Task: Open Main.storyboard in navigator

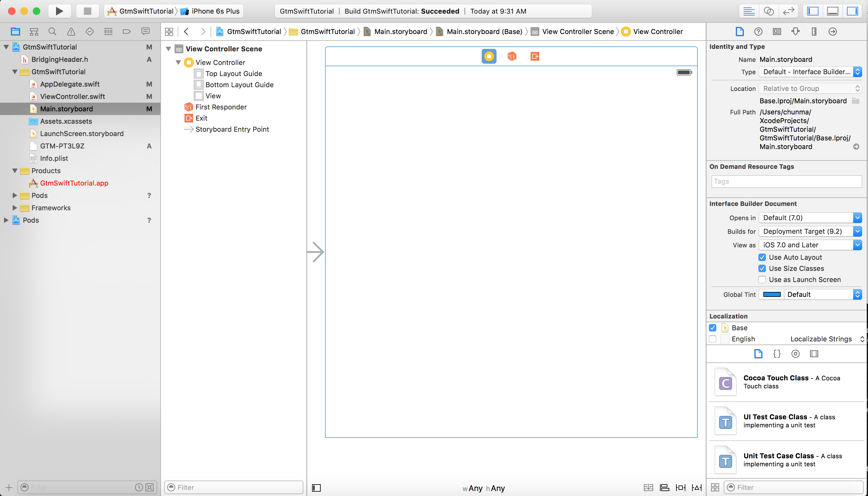Action: [66, 108]
